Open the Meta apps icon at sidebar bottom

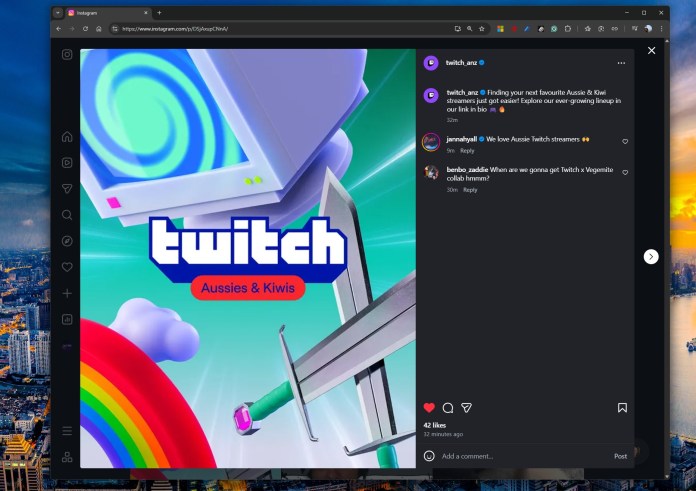(x=67, y=457)
